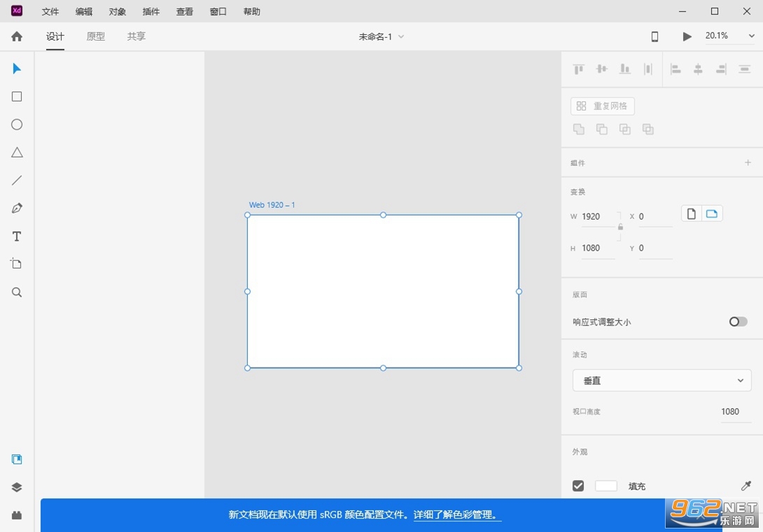Select the Ellipse tool
This screenshot has width=763, height=532.
pos(17,125)
